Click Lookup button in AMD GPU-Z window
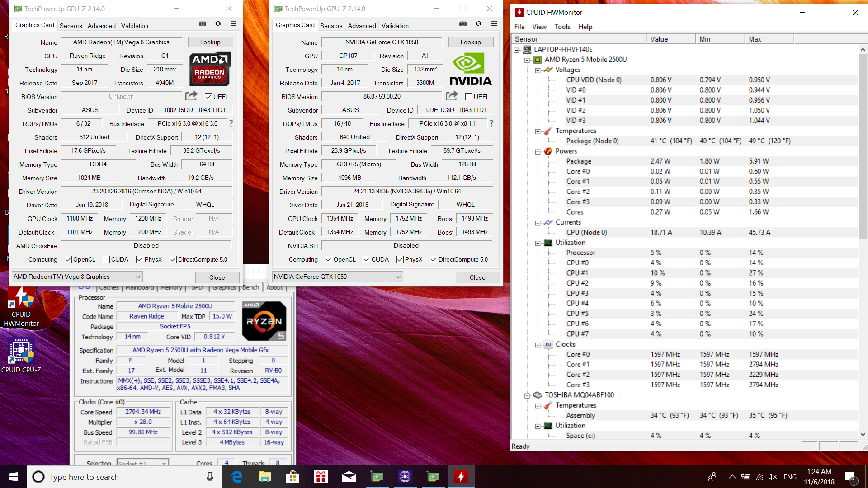Image resolution: width=868 pixels, height=488 pixels. 210,42
